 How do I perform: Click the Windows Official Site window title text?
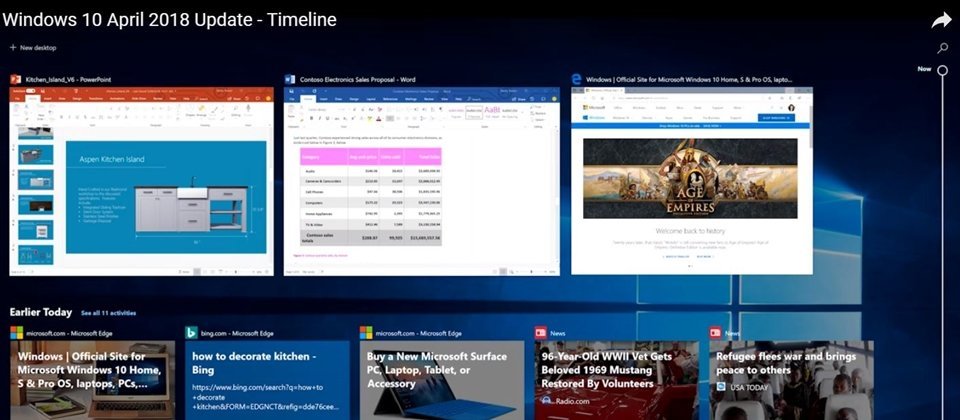(689, 80)
